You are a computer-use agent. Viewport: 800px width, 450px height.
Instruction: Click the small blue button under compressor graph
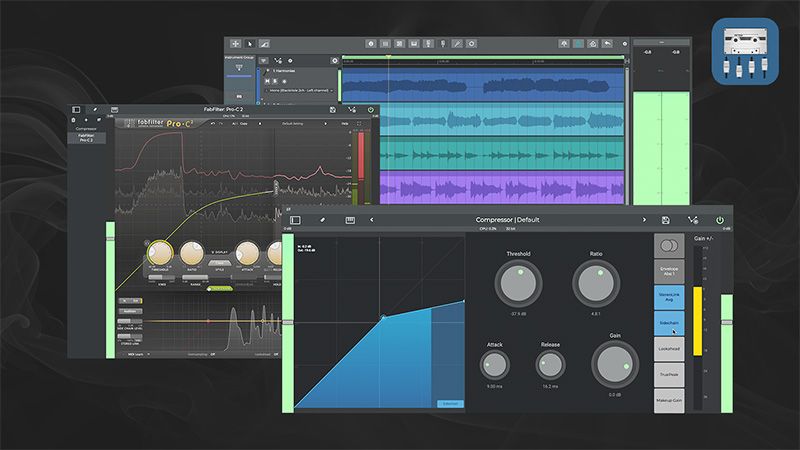[450, 404]
